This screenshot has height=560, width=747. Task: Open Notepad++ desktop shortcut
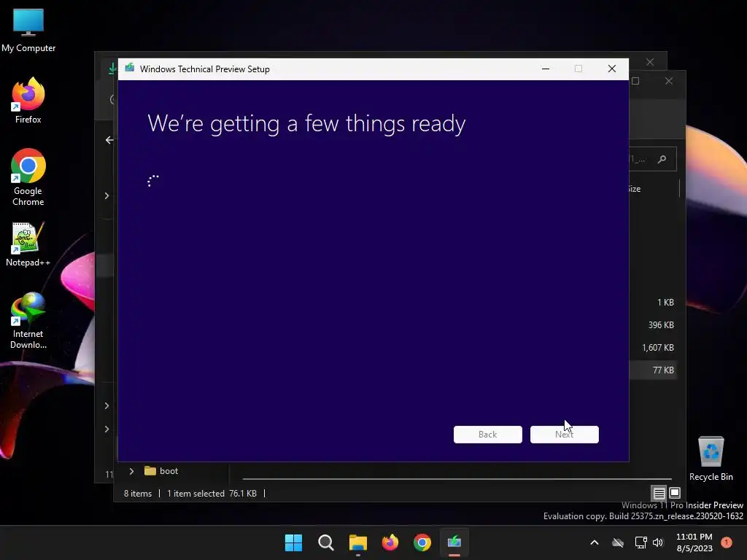pos(28,245)
